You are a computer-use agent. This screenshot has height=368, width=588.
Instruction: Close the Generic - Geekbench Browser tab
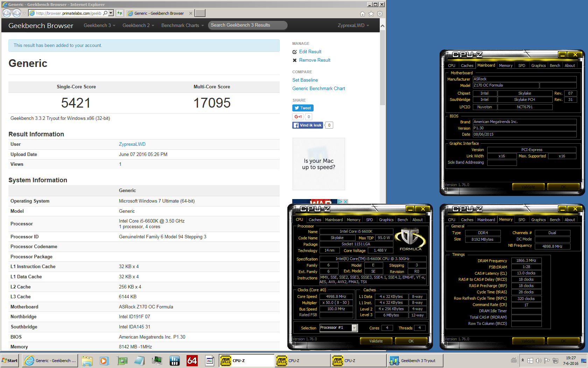tap(191, 13)
